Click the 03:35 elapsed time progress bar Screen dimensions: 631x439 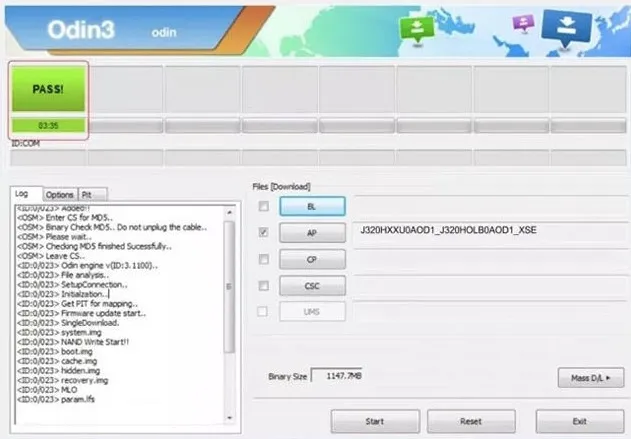click(48, 126)
